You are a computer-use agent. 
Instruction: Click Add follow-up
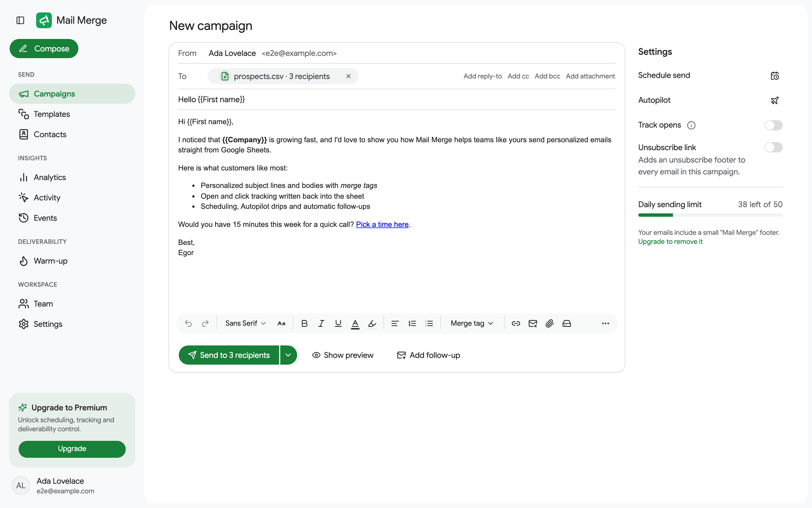coord(429,355)
